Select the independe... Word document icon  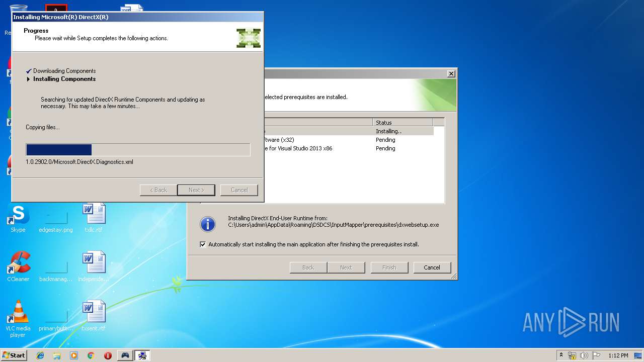pyautogui.click(x=94, y=267)
